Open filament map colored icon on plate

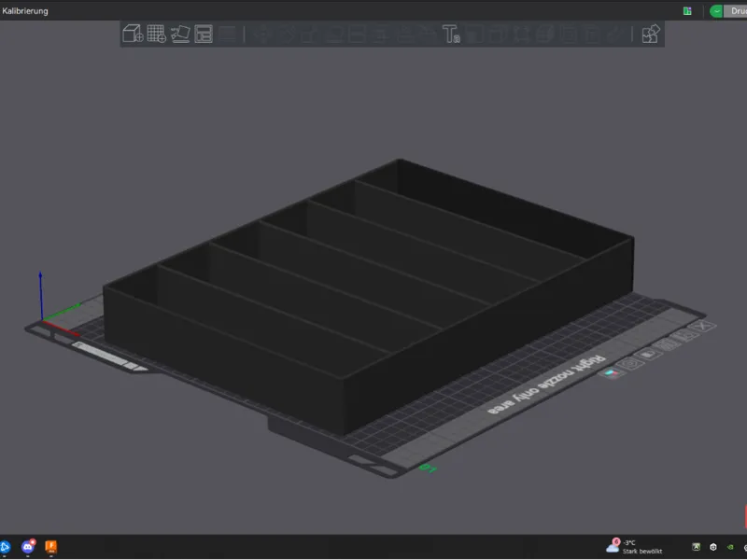click(x=612, y=373)
